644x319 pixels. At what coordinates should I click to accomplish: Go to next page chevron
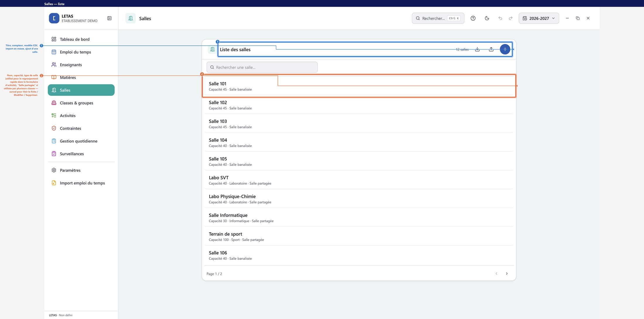[507, 274]
